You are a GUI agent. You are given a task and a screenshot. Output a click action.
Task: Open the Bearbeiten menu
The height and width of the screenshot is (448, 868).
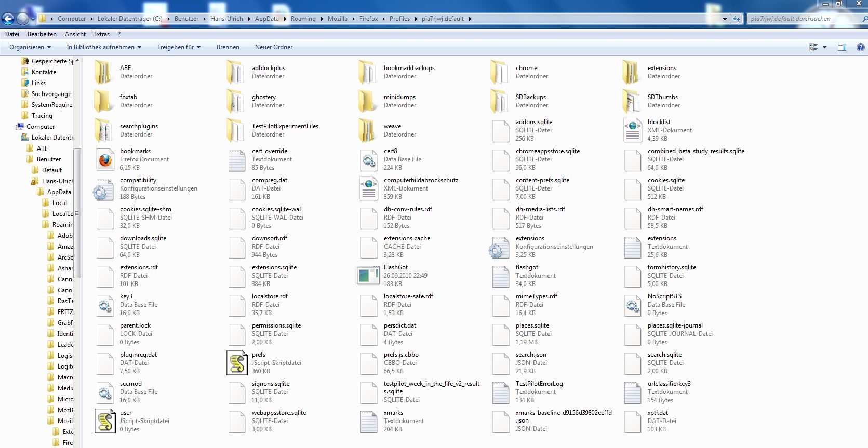tap(42, 34)
